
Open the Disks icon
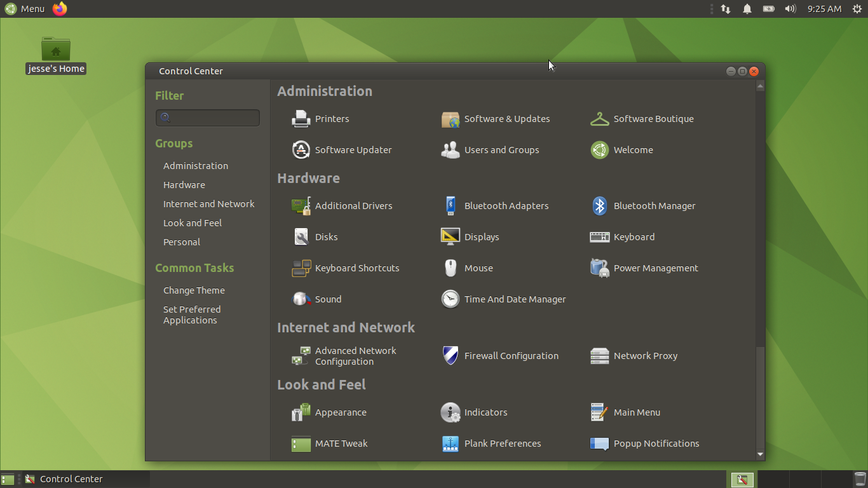pos(301,237)
